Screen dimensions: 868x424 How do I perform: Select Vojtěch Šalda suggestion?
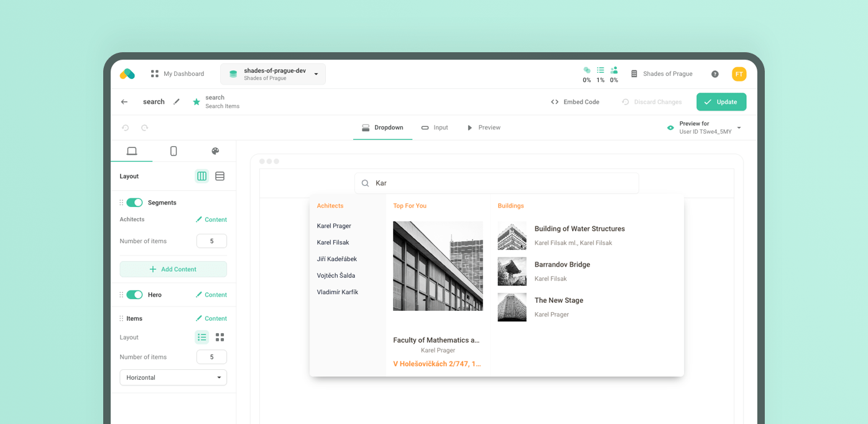336,275
